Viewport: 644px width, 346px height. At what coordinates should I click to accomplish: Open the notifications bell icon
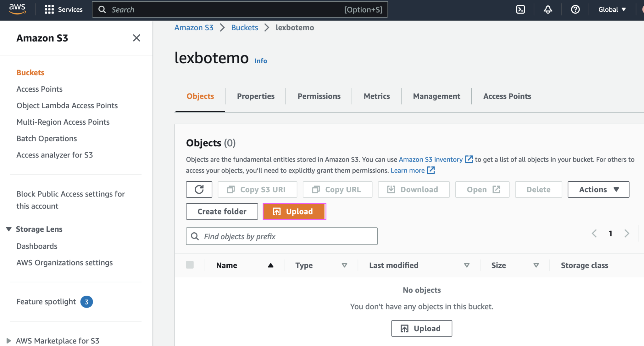[548, 9]
